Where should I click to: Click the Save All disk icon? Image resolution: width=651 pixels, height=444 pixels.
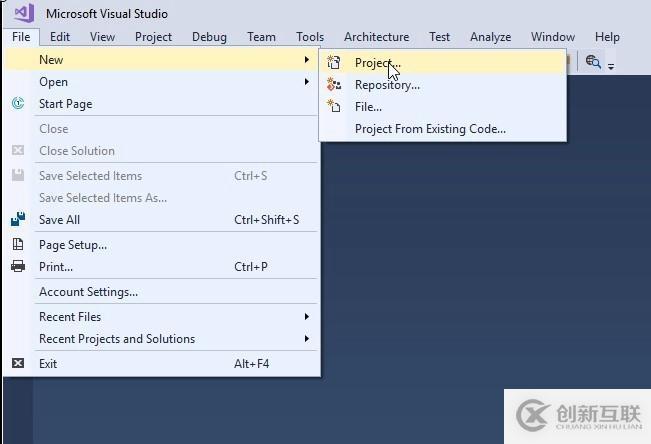(x=18, y=220)
